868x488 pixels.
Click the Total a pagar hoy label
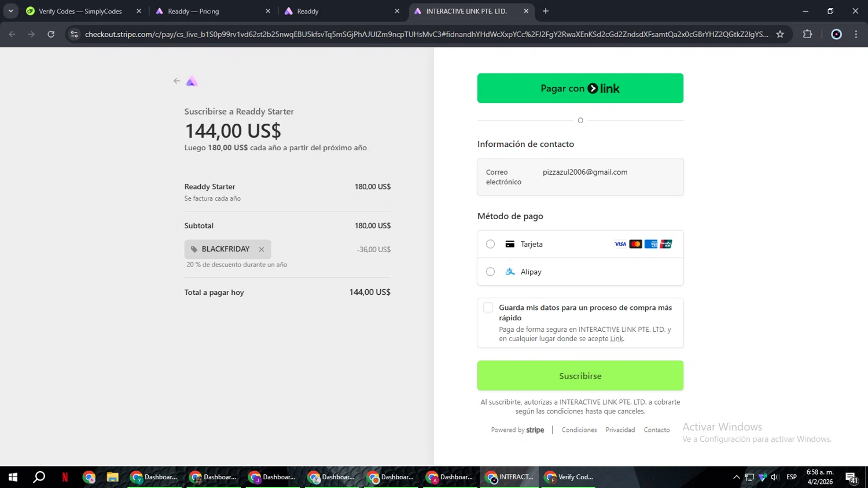pos(214,293)
